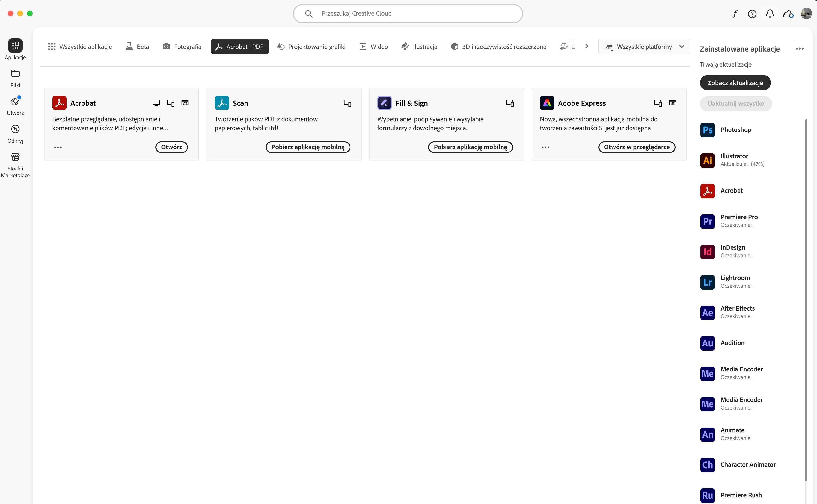Select the Fotografia tab

pyautogui.click(x=182, y=47)
